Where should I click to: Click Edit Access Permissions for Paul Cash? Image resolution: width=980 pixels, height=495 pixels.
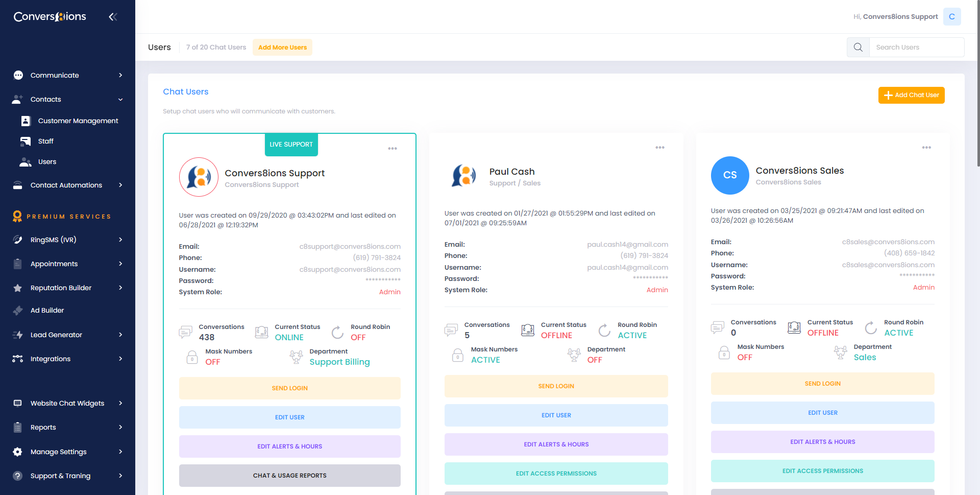coord(556,474)
